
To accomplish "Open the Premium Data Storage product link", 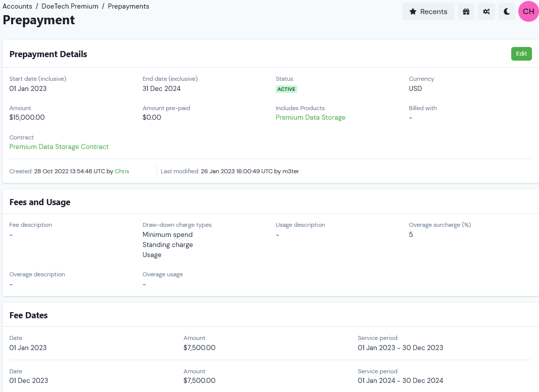I will click(310, 117).
